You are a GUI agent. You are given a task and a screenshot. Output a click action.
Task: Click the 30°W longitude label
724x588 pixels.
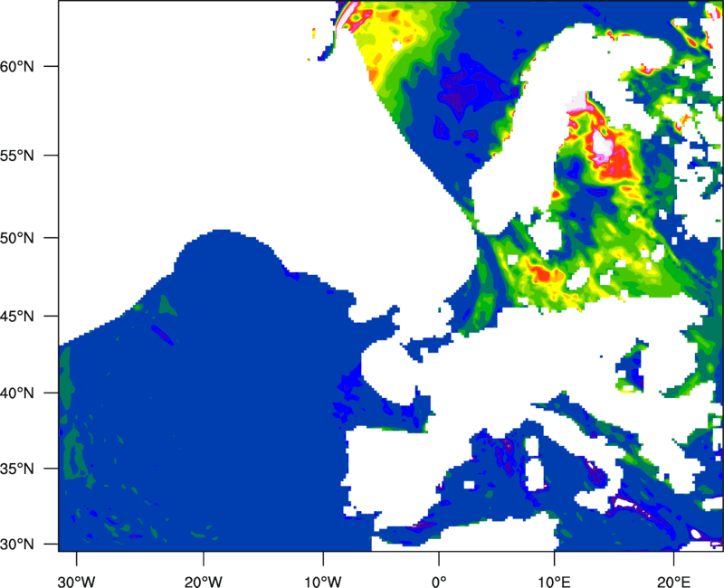point(77,582)
